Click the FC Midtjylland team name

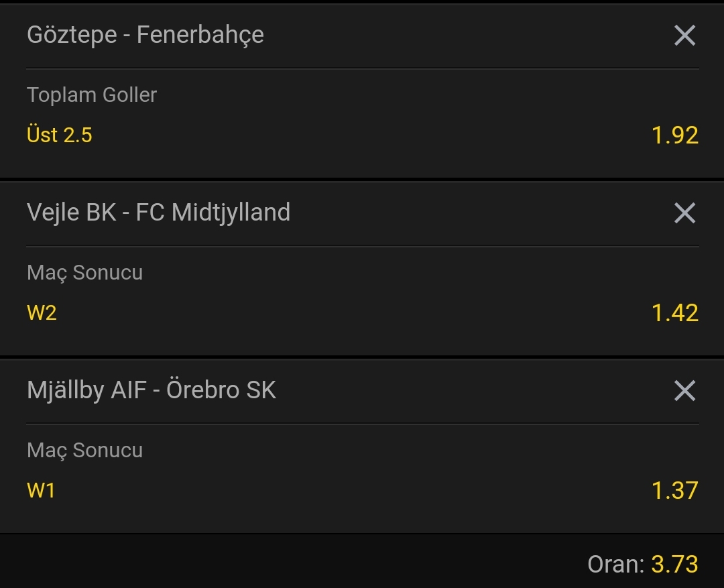213,213
